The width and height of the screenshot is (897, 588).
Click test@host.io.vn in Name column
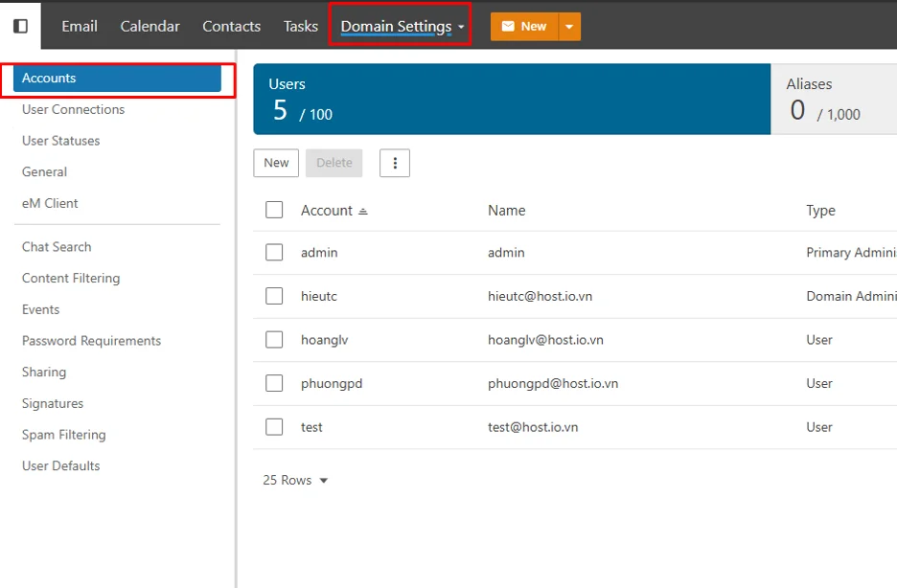click(533, 427)
